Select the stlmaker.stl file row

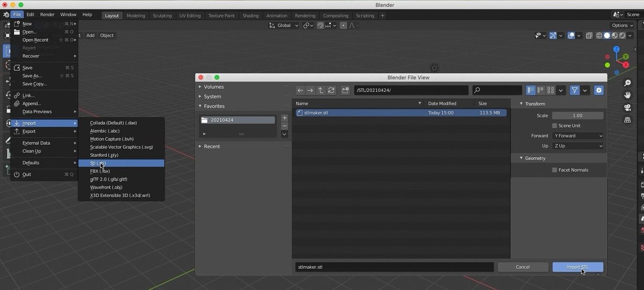tap(400, 113)
